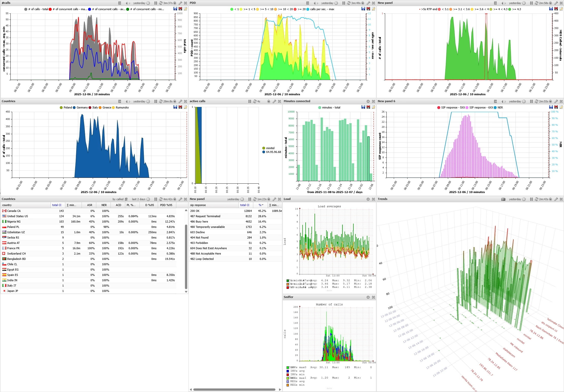Click the red 'concurrent calls - max' color swatch
The height and width of the screenshot is (392, 564).
click(x=51, y=9)
